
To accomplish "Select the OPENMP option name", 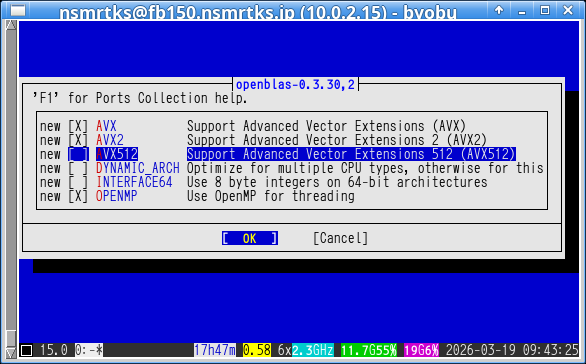I will point(117,196).
